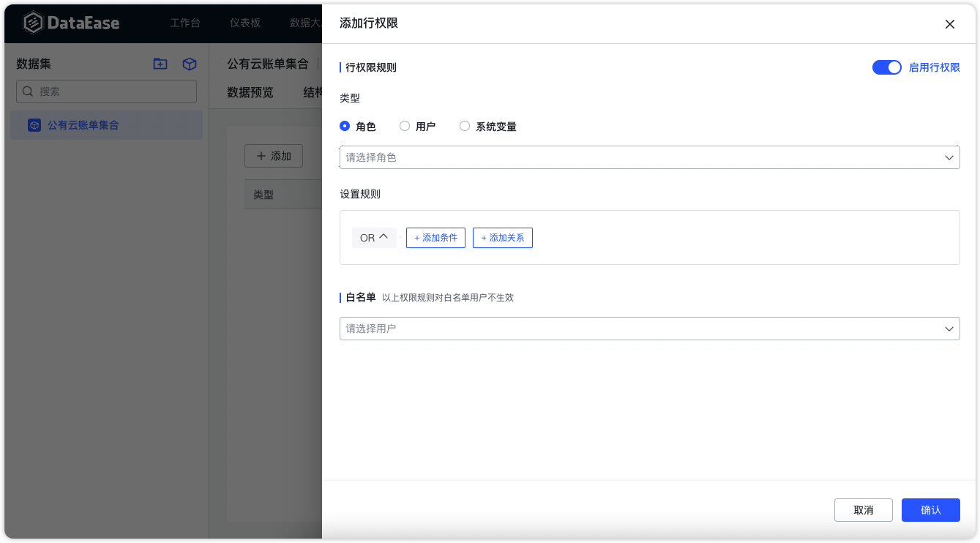Select the 用户 radio option
980x543 pixels.
[x=418, y=127]
